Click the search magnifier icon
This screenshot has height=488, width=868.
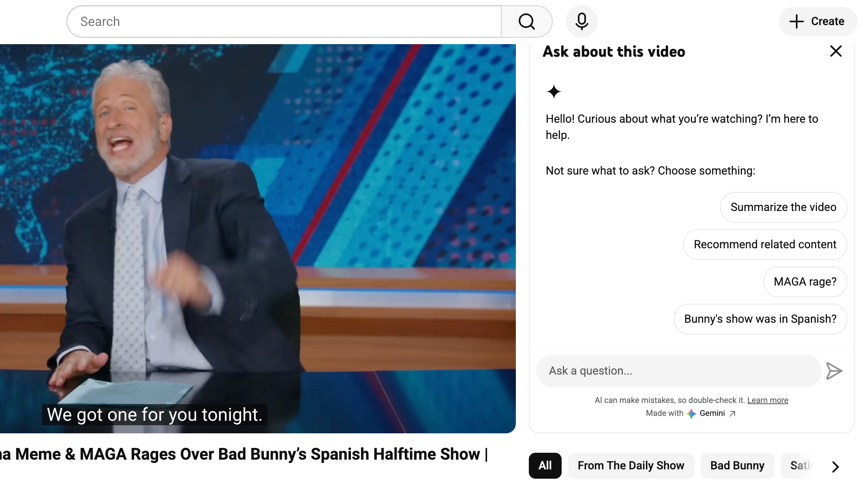(x=526, y=21)
